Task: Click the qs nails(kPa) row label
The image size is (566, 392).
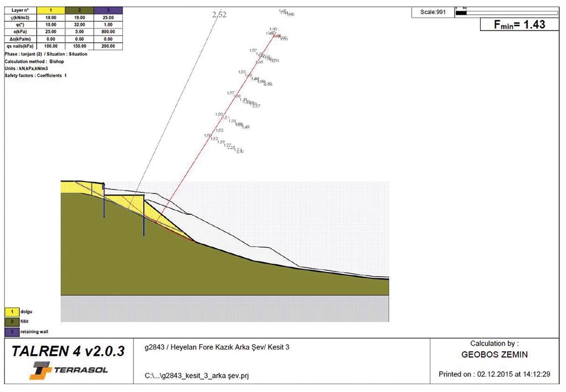Action: [x=20, y=46]
